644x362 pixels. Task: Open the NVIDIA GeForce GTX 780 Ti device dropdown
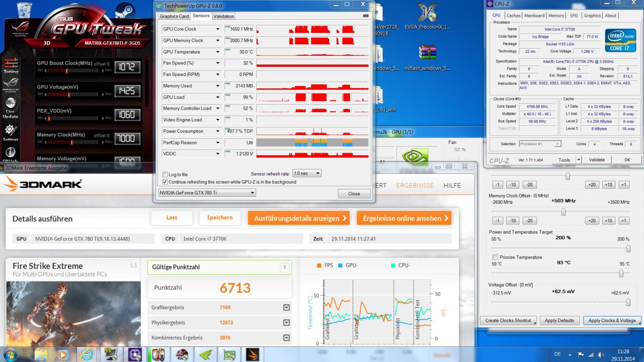(207, 193)
